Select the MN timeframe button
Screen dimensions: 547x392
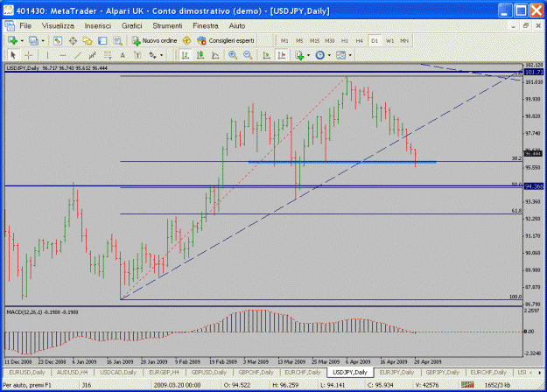click(404, 41)
